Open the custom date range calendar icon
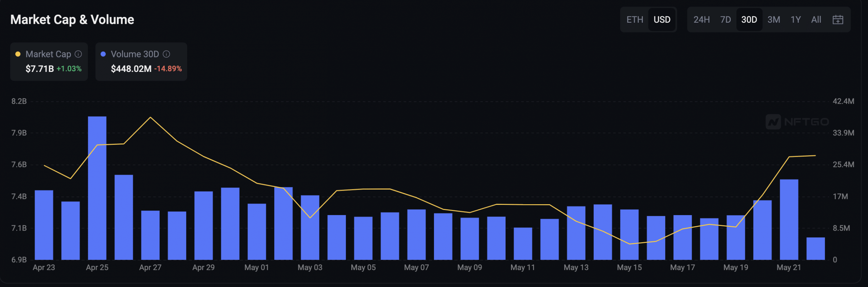868x287 pixels. tap(837, 20)
